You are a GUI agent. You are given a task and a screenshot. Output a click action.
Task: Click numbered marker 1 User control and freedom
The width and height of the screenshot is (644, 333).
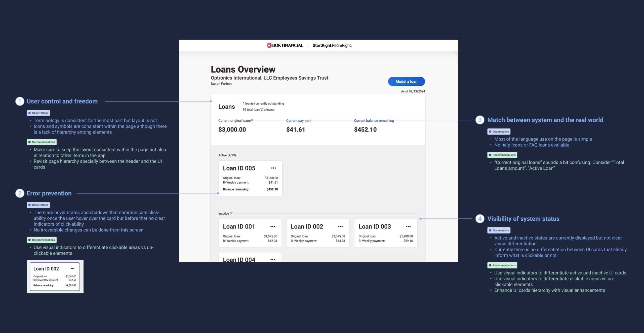tap(20, 101)
